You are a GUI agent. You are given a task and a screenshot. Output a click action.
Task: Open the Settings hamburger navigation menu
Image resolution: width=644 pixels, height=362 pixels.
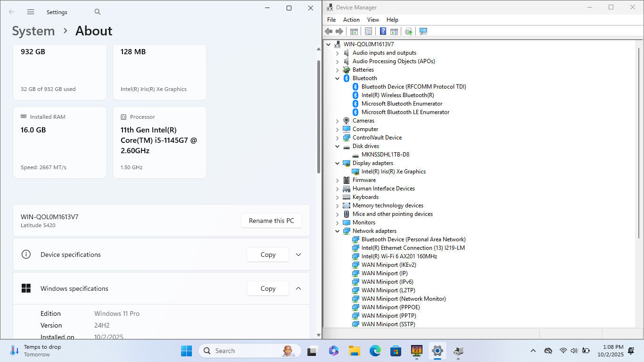(31, 12)
